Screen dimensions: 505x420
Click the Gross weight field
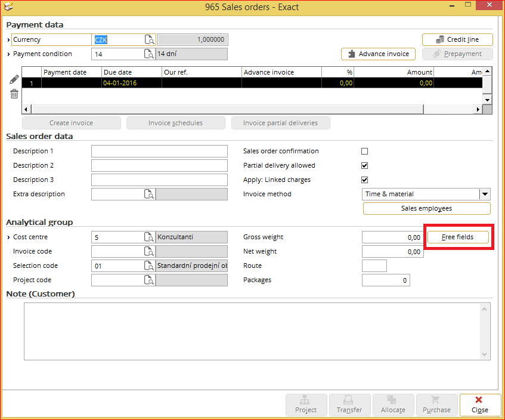[x=392, y=237]
